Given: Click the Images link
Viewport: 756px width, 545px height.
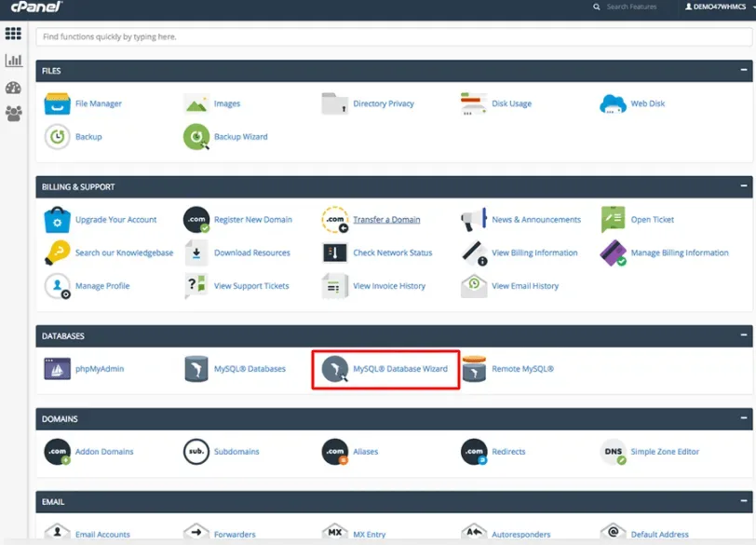Looking at the screenshot, I should pyautogui.click(x=227, y=103).
